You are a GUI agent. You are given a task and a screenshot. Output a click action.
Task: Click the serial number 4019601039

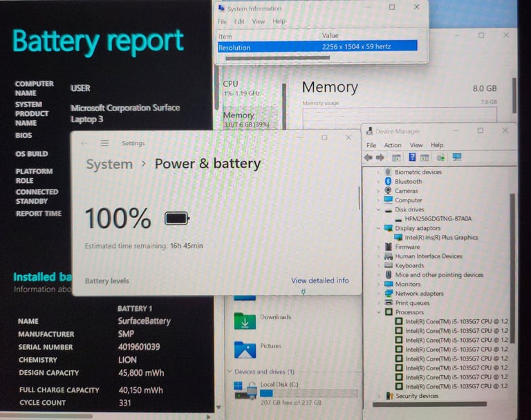pos(139,347)
